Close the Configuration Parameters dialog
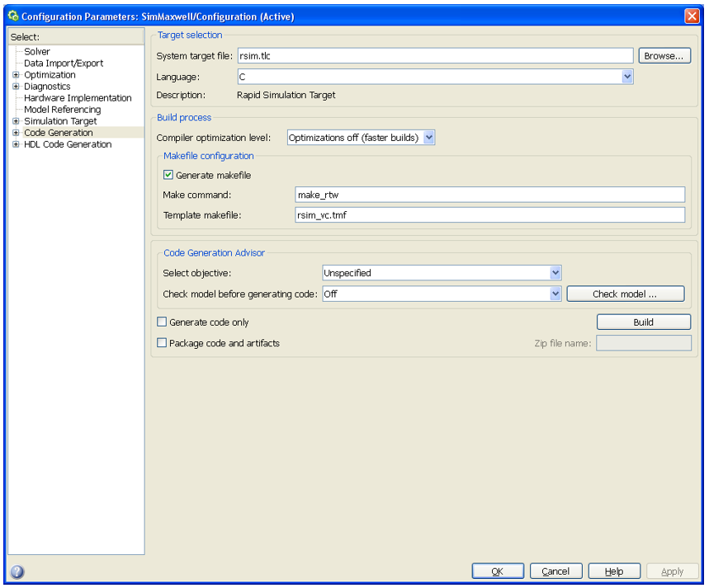709x588 pixels. (692, 16)
